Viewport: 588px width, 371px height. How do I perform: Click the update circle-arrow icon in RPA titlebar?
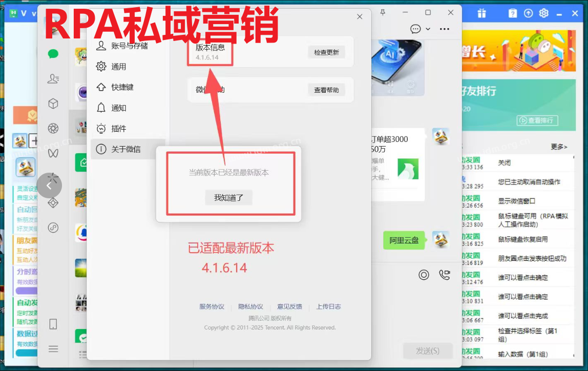click(x=529, y=13)
